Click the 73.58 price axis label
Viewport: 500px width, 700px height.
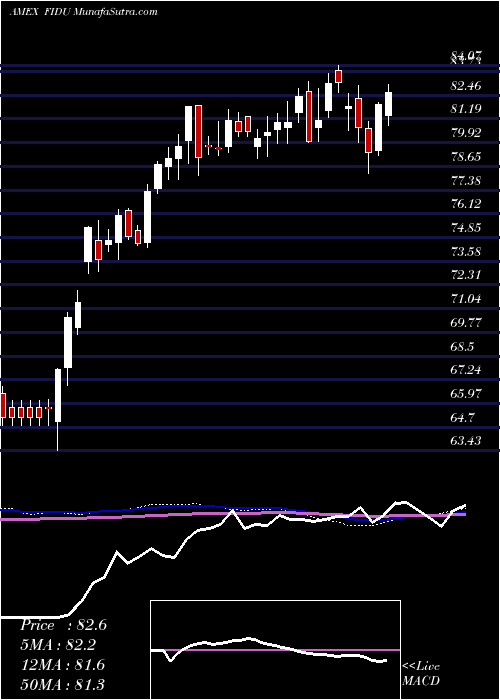tap(466, 252)
